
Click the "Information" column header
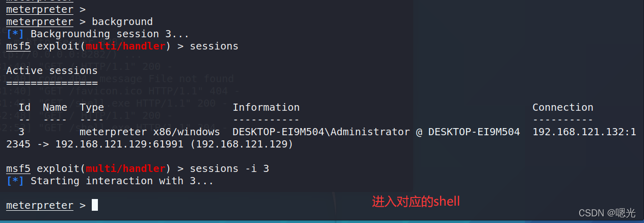266,107
